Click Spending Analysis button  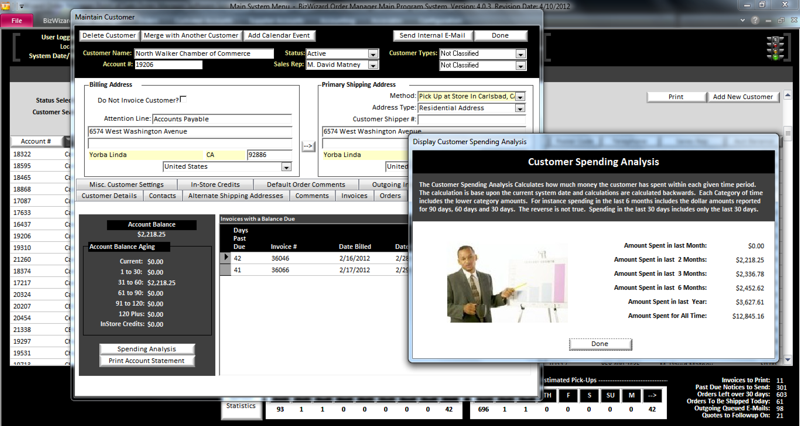pyautogui.click(x=146, y=349)
